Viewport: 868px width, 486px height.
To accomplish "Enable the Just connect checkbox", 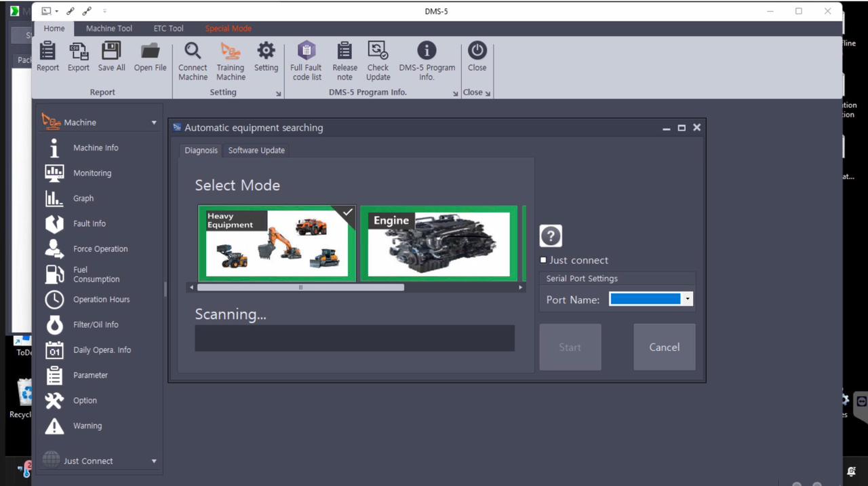I will (543, 260).
